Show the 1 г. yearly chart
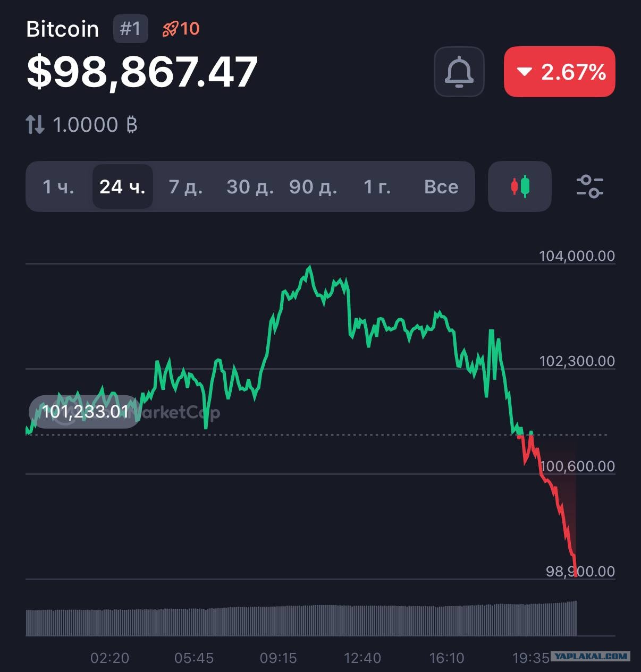Image resolution: width=641 pixels, height=672 pixels. click(377, 186)
